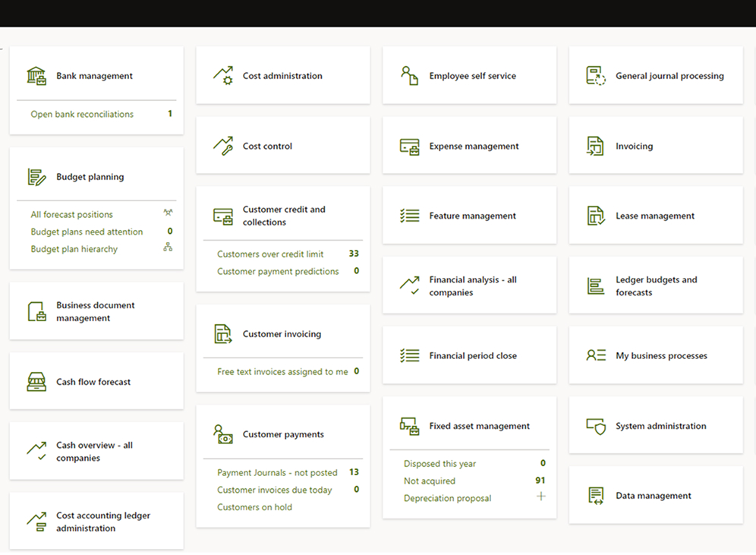This screenshot has height=555, width=756.
Task: Click the Cash flow forecast icon
Action: [x=35, y=381]
